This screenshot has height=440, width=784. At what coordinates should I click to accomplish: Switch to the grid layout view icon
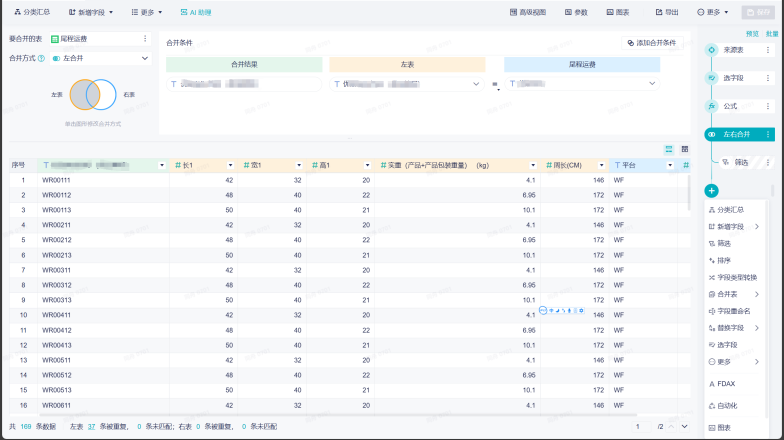(685, 149)
